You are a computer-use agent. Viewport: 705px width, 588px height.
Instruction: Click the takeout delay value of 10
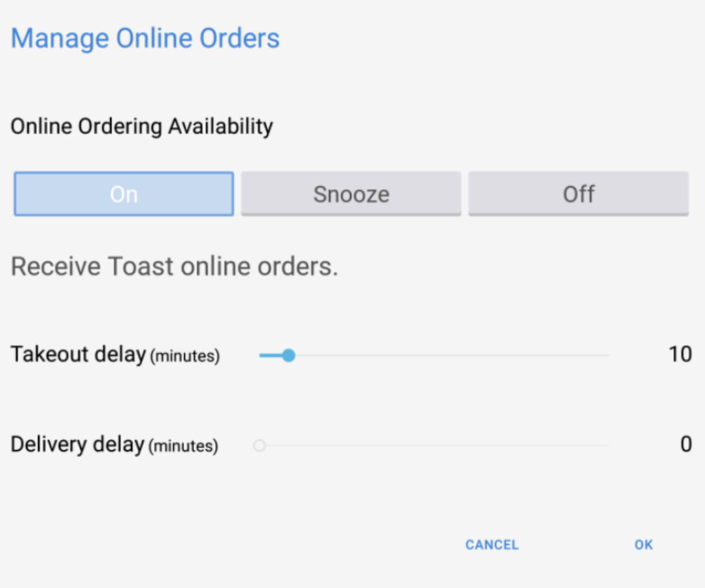(x=681, y=354)
